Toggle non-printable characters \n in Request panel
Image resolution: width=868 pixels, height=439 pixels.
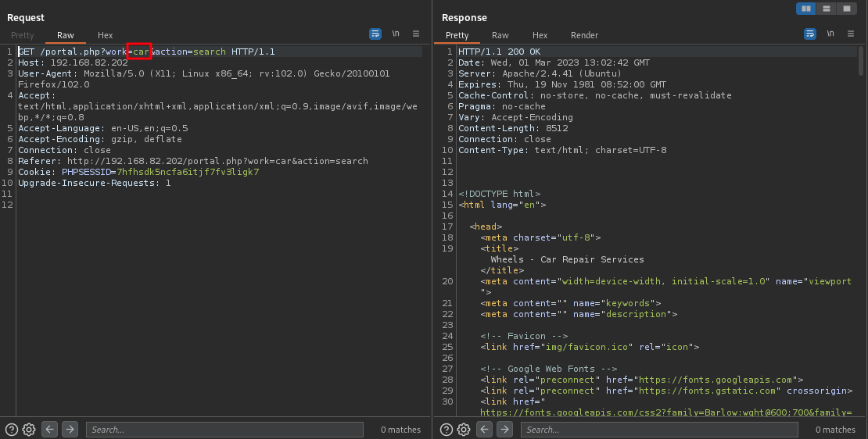coord(396,34)
